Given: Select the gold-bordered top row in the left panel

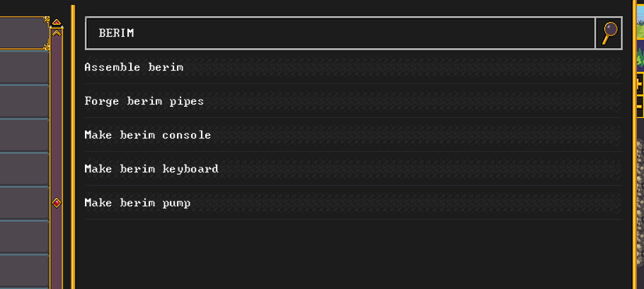Looking at the screenshot, I should click(23, 33).
